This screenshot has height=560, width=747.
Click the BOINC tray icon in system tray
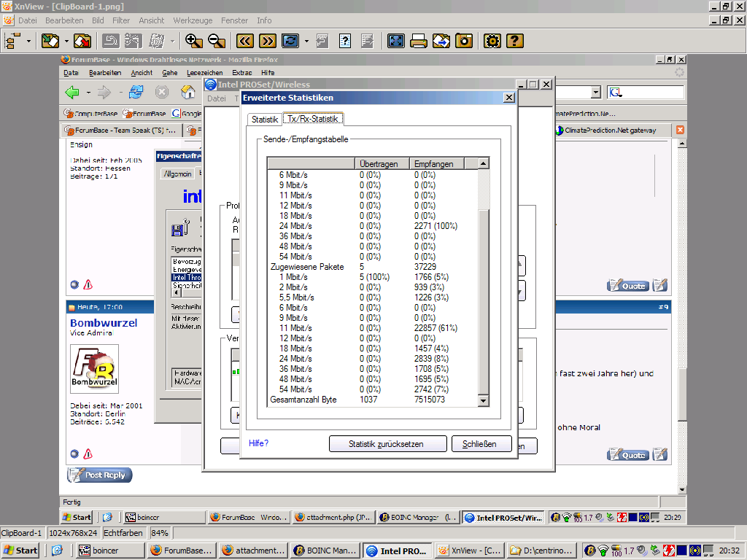[x=590, y=551]
